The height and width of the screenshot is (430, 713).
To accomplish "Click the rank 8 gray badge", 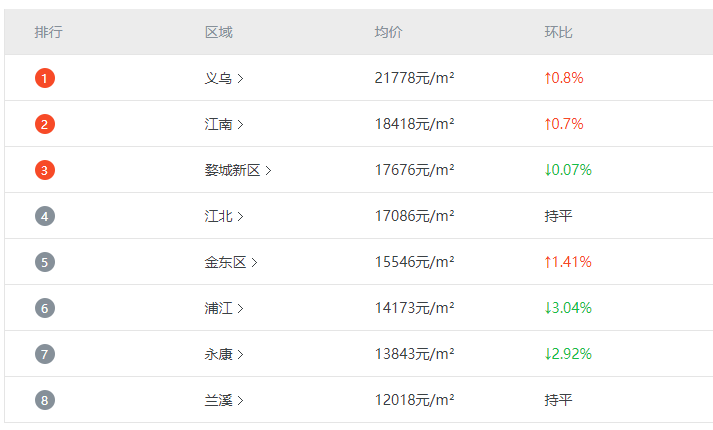I will click(45, 400).
